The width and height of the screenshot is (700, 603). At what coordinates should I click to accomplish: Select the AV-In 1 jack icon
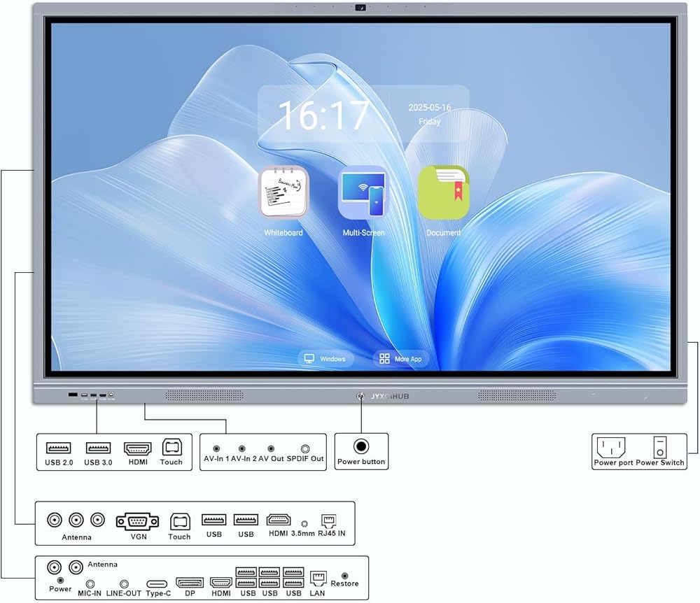(217, 448)
